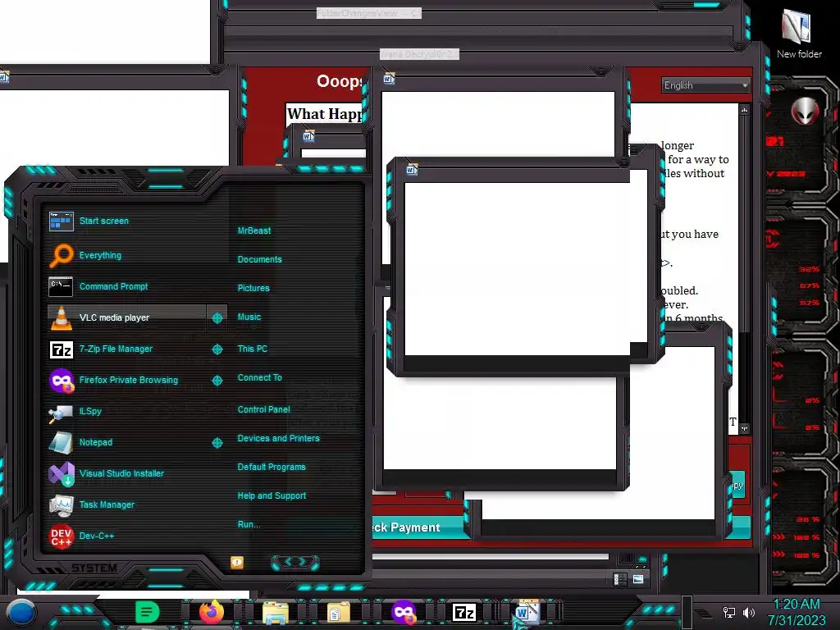
Task: Expand the 7-Zip File Manager jump list arrow
Action: tap(217, 349)
